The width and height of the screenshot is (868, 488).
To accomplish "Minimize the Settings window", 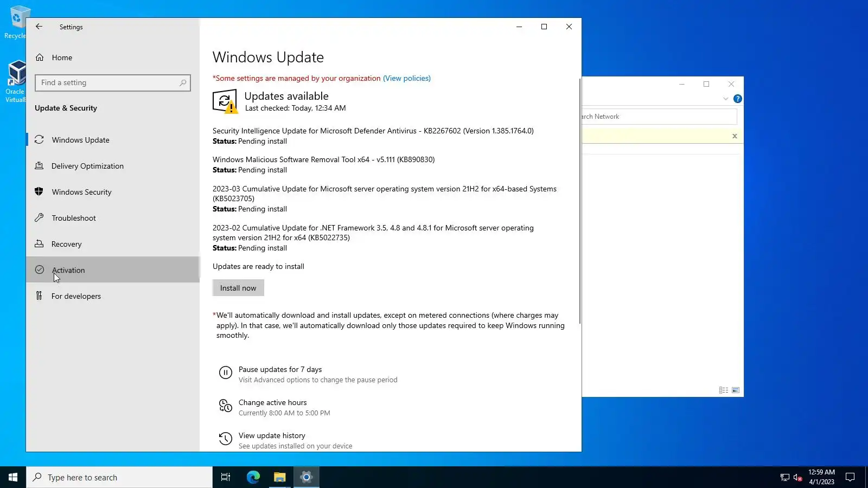I will pyautogui.click(x=519, y=27).
